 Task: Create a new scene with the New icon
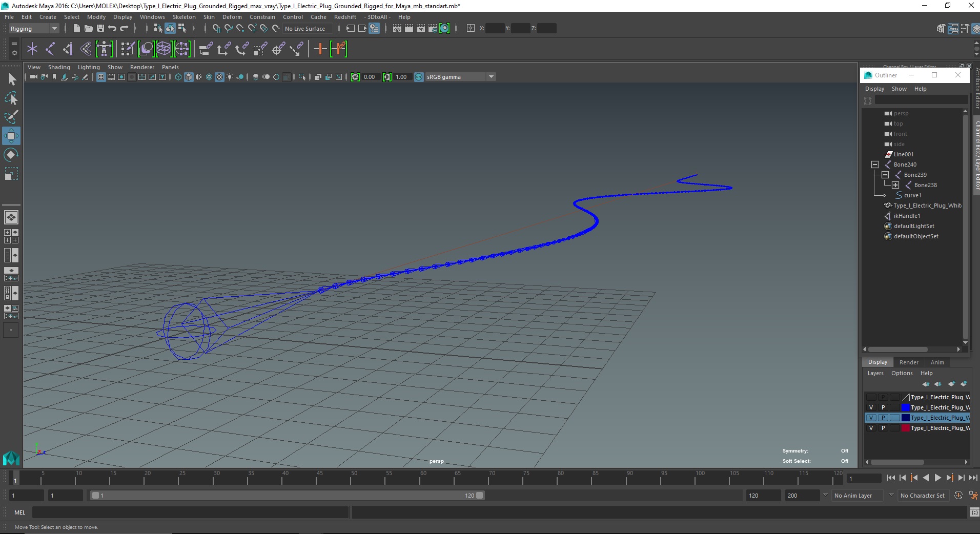click(x=76, y=29)
